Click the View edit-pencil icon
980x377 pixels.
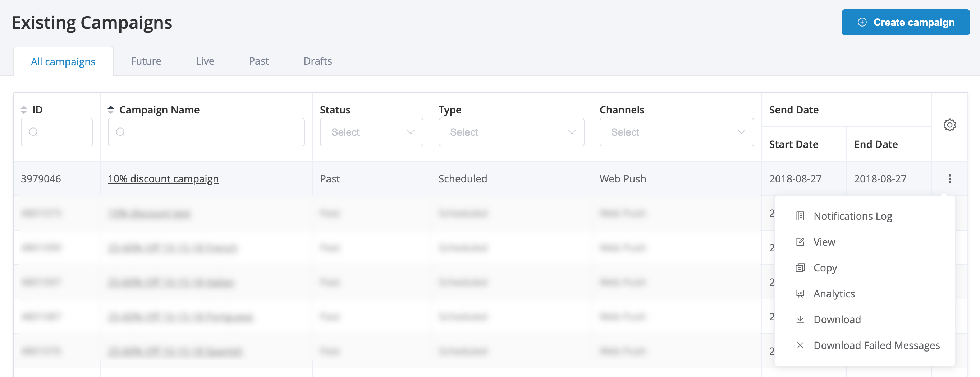[800, 242]
